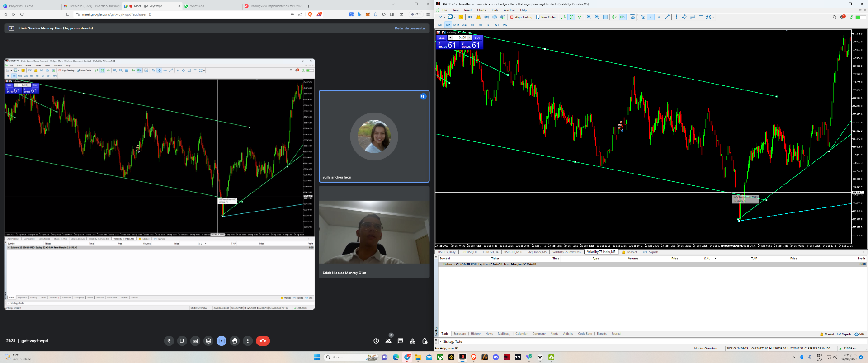
Task: Switch to Proyectos - Canva browser tab
Action: tap(31, 6)
